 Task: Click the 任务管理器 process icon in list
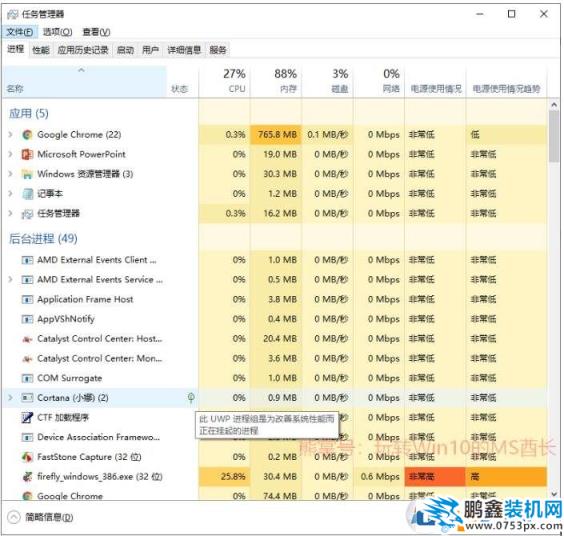(27, 214)
